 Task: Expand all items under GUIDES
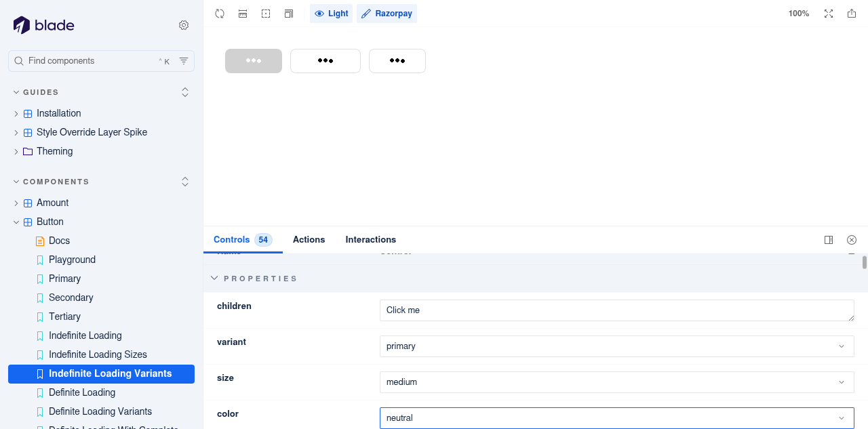[185, 92]
